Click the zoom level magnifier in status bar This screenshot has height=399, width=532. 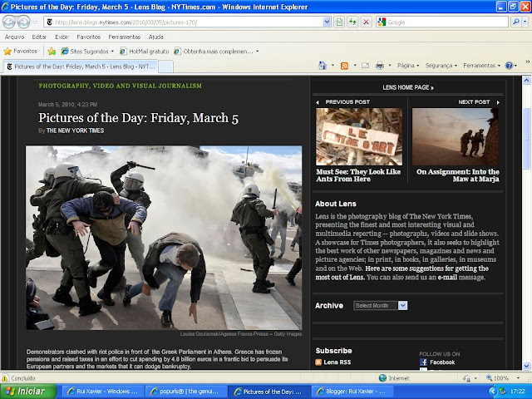[490, 378]
